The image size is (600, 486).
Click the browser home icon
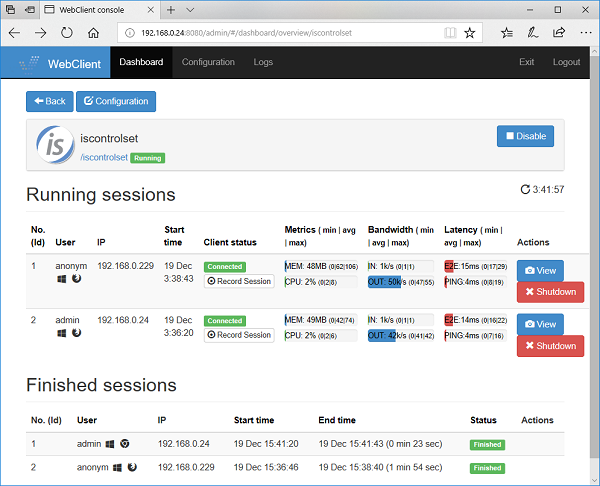[x=93, y=32]
